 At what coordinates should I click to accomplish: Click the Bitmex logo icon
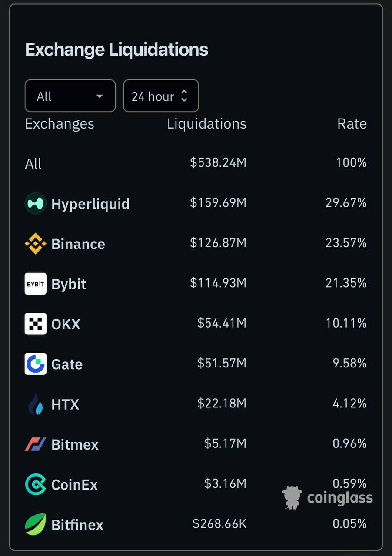35,444
